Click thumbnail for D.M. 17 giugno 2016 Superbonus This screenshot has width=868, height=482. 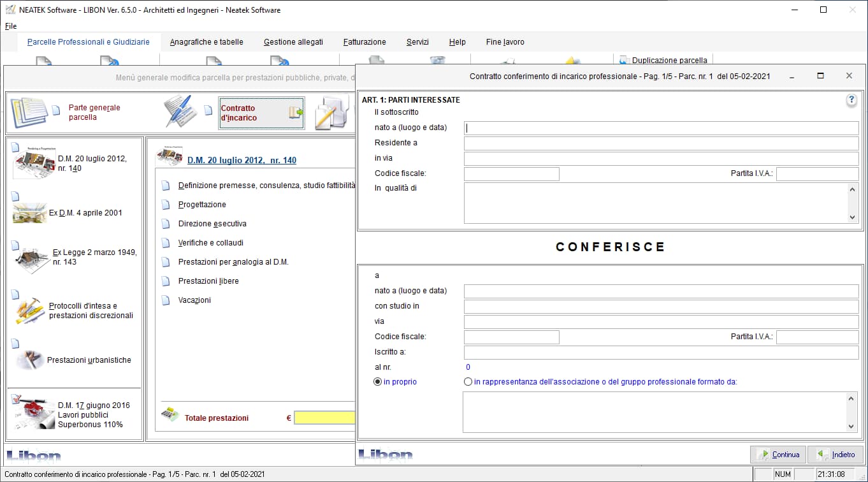[34, 415]
